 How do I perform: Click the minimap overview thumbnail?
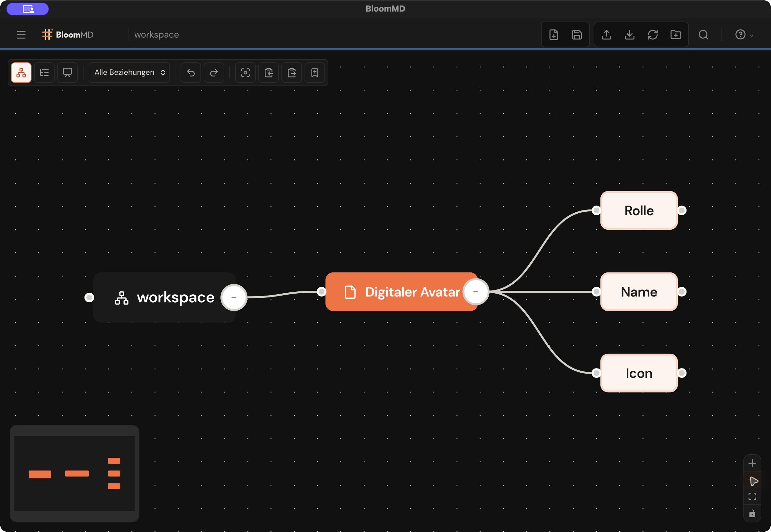pyautogui.click(x=74, y=473)
